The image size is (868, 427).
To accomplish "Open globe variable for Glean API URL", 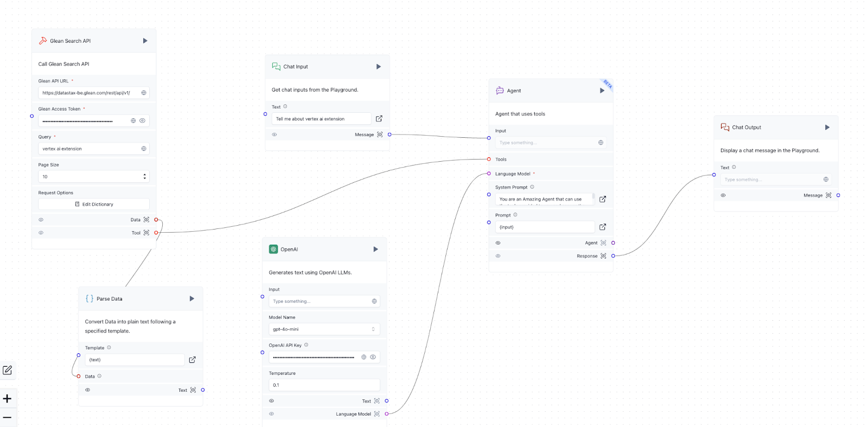I will (144, 93).
